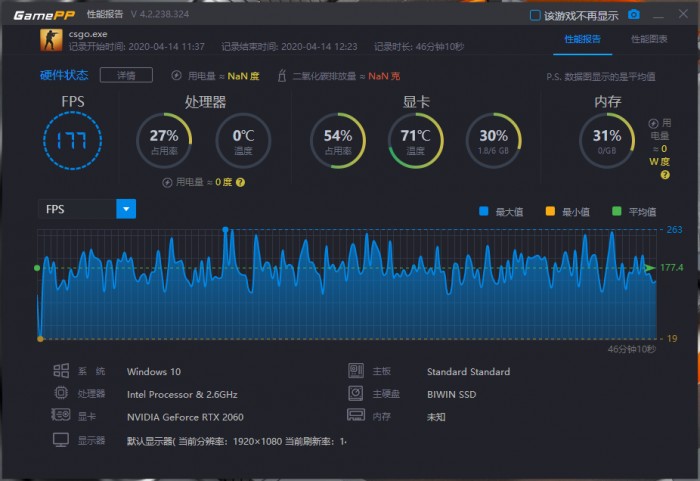Click the 详情 details button

(126, 75)
